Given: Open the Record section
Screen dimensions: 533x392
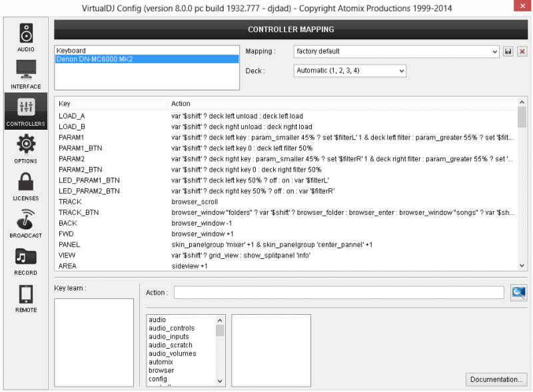Looking at the screenshot, I should click(26, 260).
